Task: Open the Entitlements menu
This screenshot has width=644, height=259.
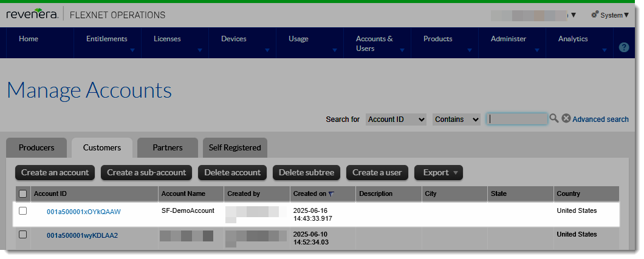Action: [x=107, y=42]
